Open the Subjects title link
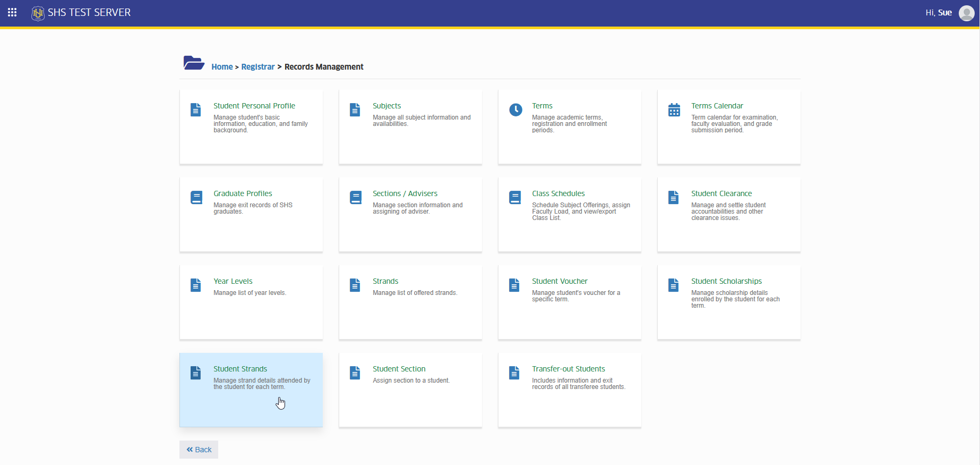This screenshot has width=980, height=465. coord(387,106)
